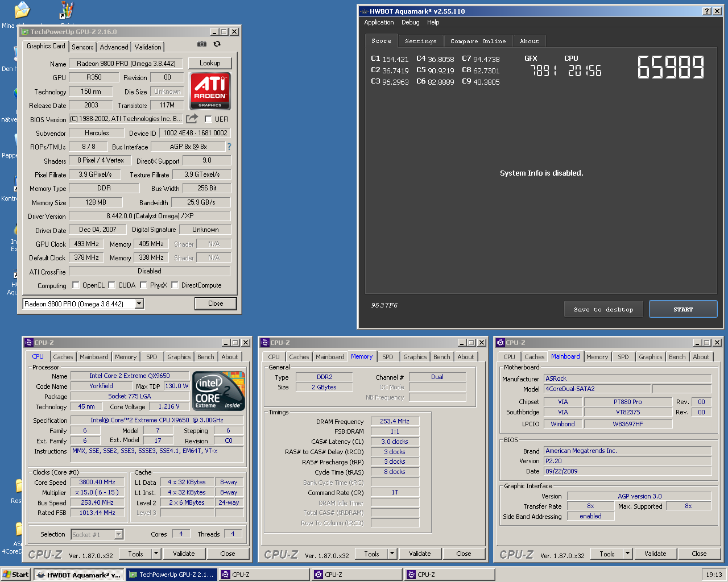Open the desktop shortcut icon with pencils
This screenshot has width=728, height=582.
(67, 10)
